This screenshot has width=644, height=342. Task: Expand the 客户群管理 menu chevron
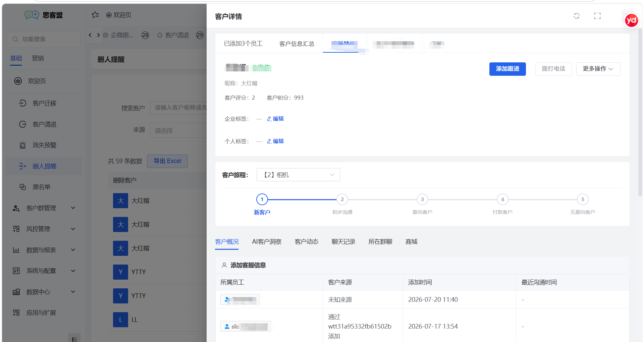coord(73,208)
